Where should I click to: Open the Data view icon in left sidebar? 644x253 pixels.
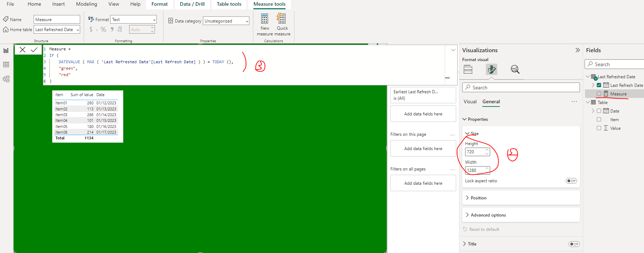[x=6, y=65]
